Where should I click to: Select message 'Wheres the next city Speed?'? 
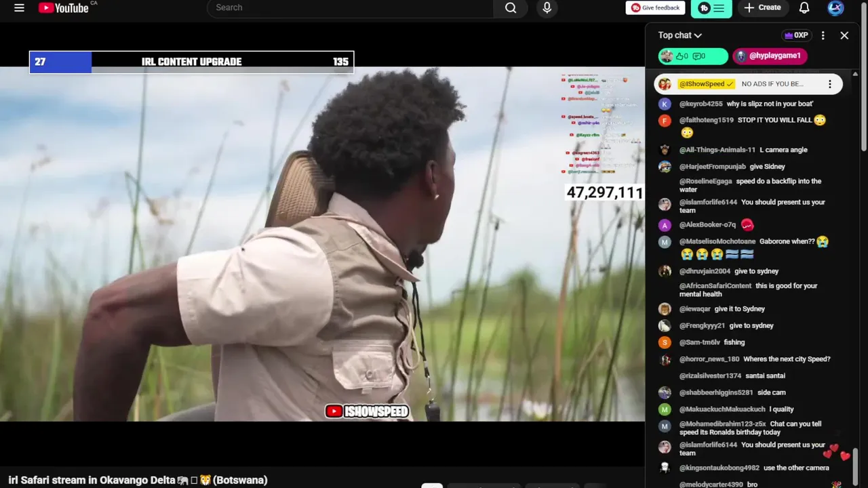[787, 359]
